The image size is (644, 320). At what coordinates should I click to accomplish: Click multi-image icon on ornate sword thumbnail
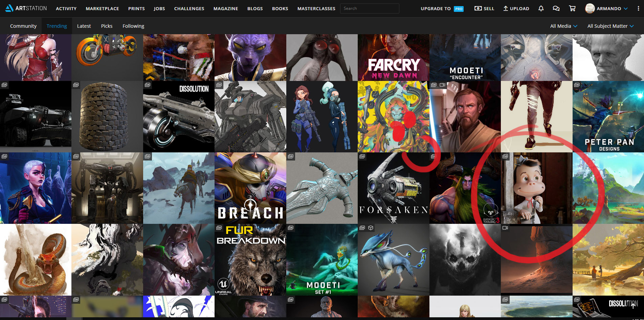pos(291,156)
